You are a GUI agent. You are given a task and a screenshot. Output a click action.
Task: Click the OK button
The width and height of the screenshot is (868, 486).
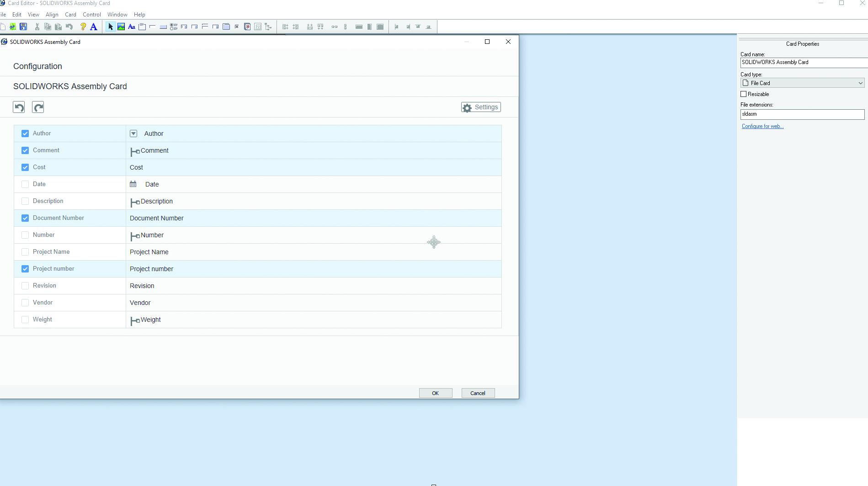coord(436,393)
